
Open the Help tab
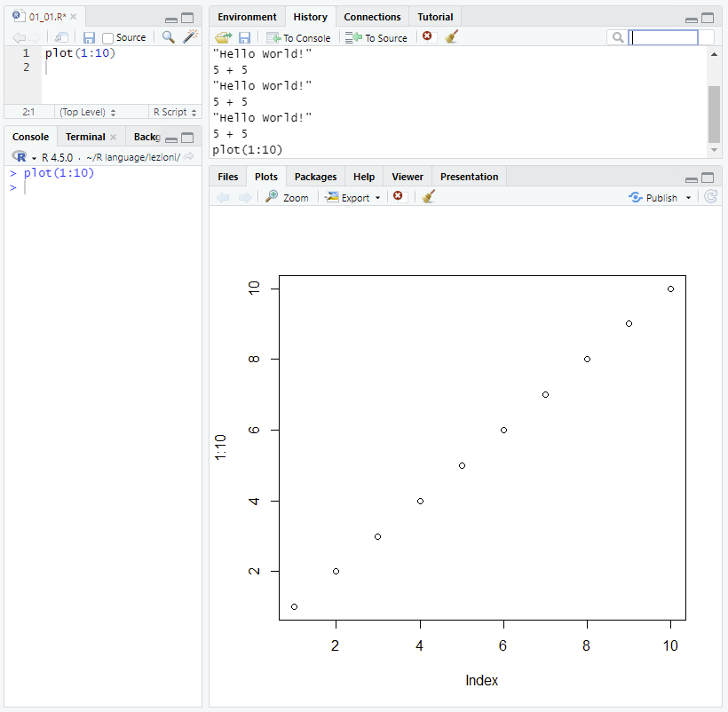point(363,177)
